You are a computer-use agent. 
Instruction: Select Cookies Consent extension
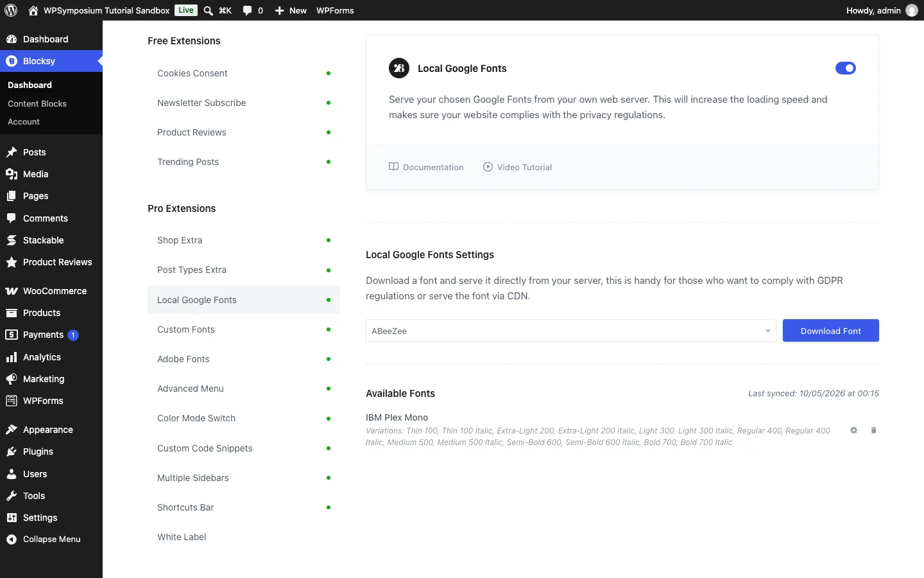tap(244, 73)
